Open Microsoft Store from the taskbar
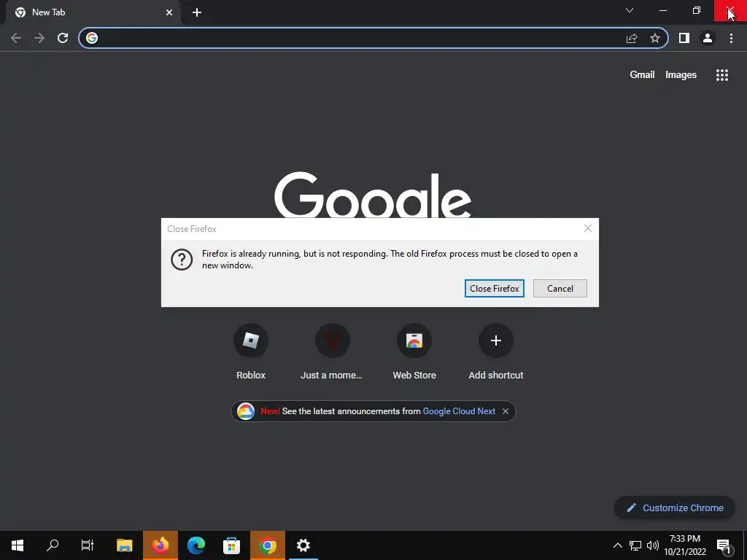747x560 pixels. coord(231,545)
